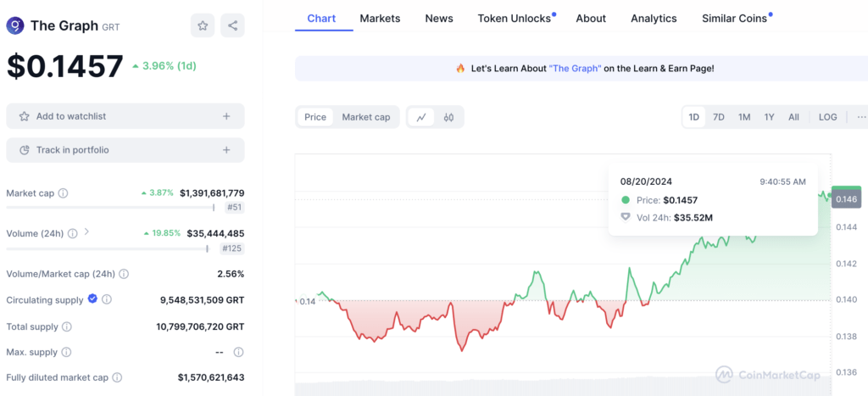868x396 pixels.
Task: Click Total supply info icon
Action: pos(66,326)
